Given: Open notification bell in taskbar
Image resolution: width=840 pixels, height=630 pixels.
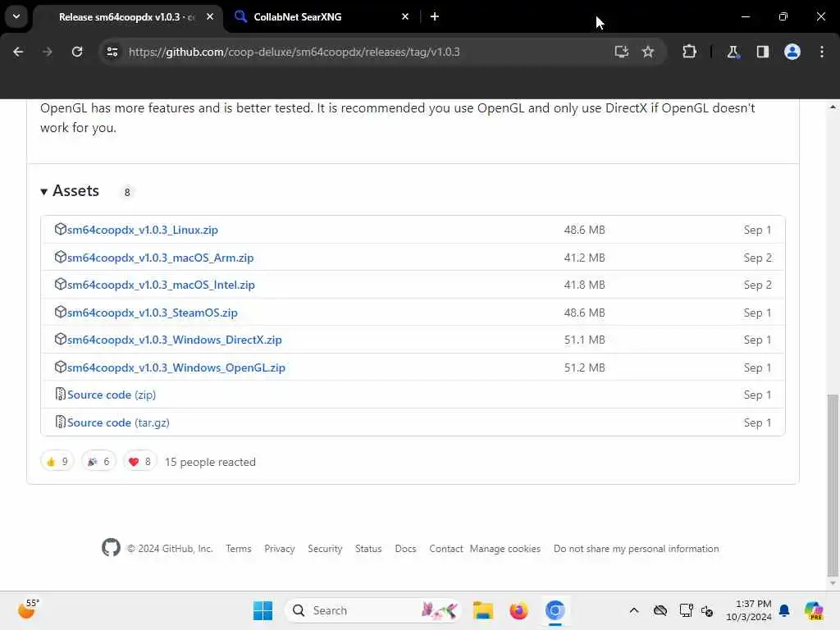Looking at the screenshot, I should [x=784, y=610].
